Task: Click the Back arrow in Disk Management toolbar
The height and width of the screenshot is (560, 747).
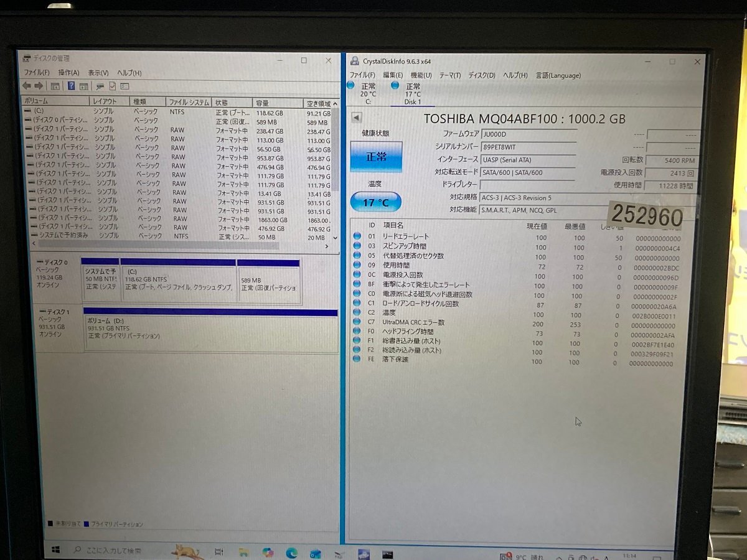Action: point(27,86)
